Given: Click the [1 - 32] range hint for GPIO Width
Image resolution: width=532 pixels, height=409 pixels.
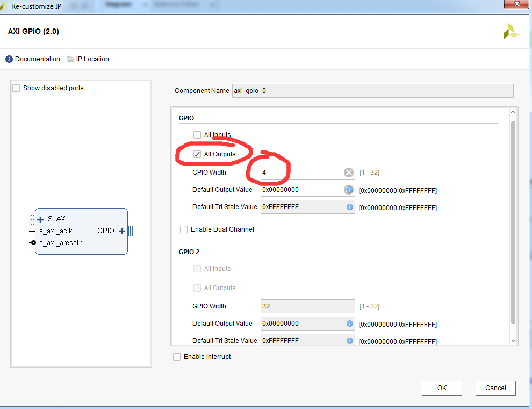Looking at the screenshot, I should coord(369,173).
